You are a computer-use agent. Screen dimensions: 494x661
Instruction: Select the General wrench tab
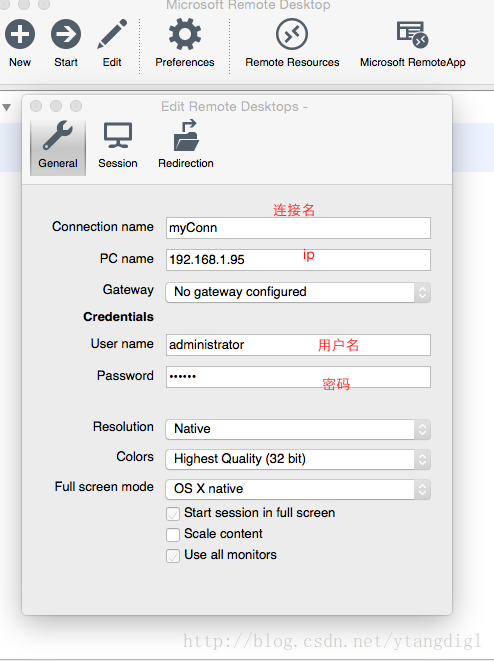[x=58, y=146]
